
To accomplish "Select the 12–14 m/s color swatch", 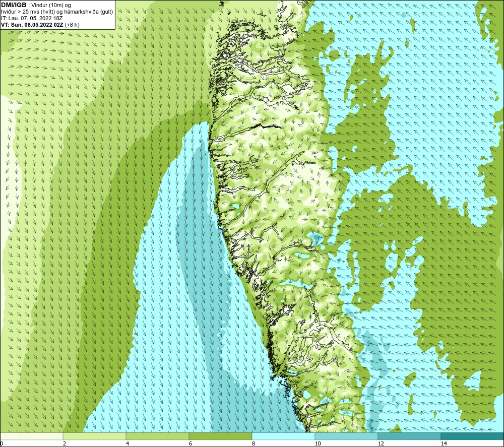I will click(409, 436).
